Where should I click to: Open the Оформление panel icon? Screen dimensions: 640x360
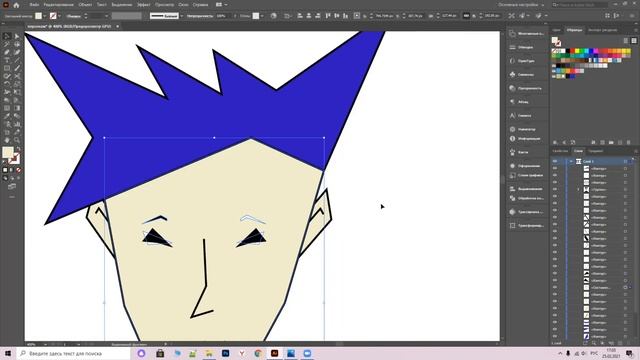coord(512,166)
